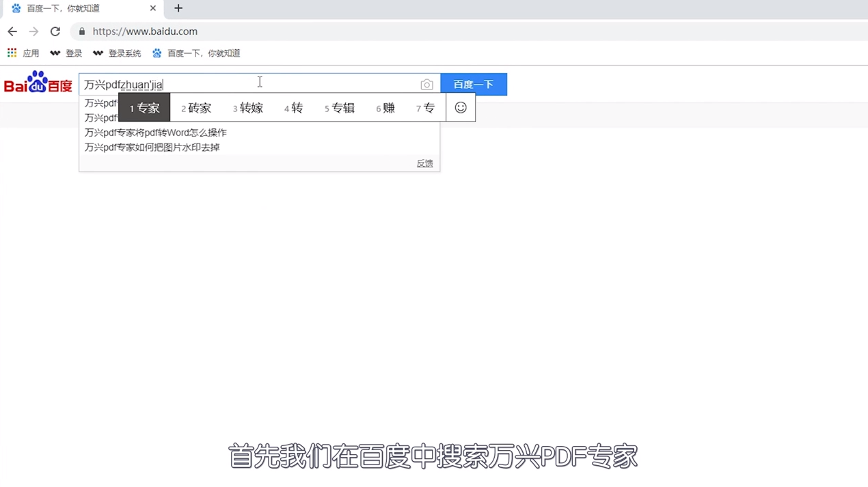The width and height of the screenshot is (868, 487).
Task: Open the 登录系统 bookmark
Action: point(117,53)
